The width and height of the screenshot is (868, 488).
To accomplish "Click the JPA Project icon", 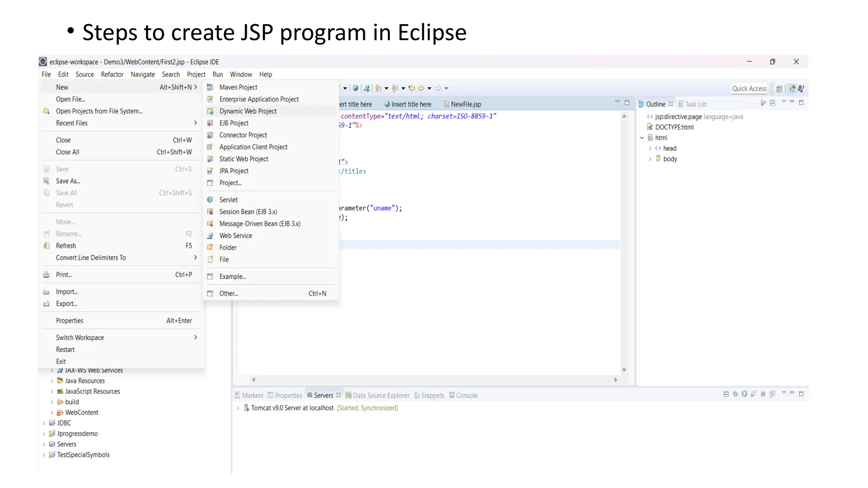I will (x=210, y=171).
